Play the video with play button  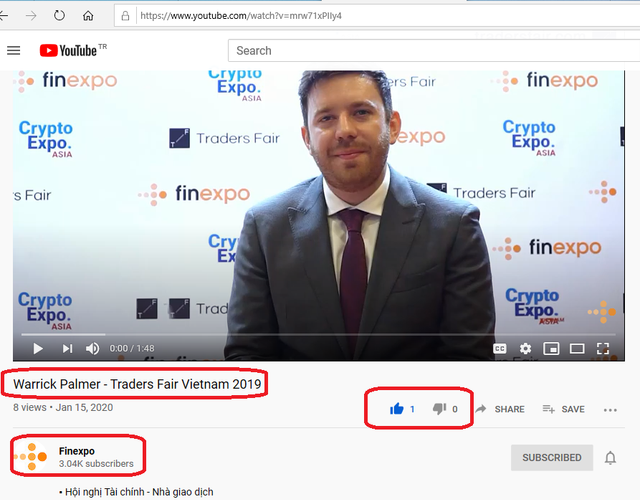pyautogui.click(x=38, y=349)
